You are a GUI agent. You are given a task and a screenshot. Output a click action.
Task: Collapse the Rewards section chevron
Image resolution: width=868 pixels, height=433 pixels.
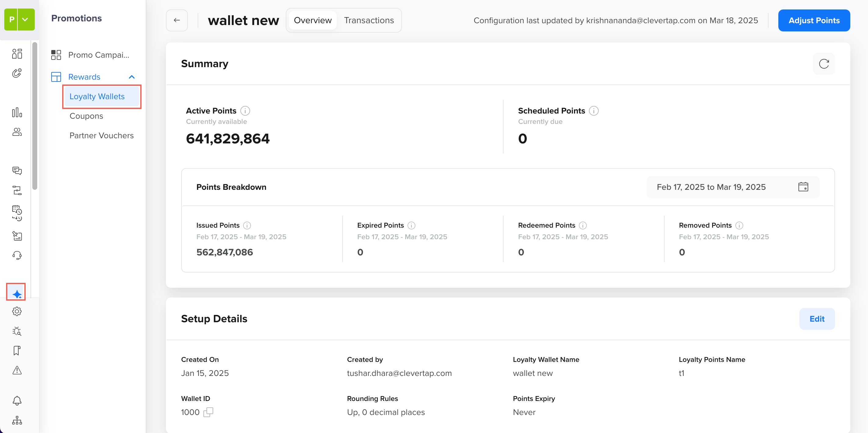pos(131,77)
